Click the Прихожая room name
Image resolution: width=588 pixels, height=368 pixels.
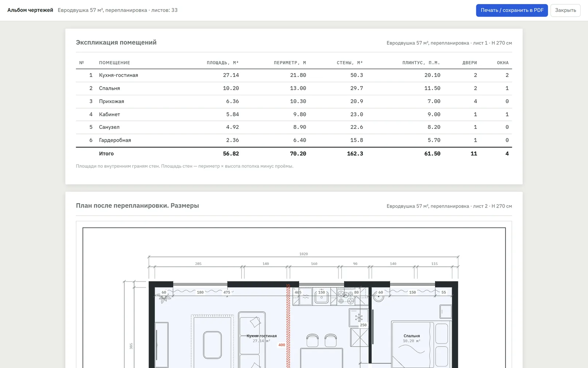coord(111,101)
